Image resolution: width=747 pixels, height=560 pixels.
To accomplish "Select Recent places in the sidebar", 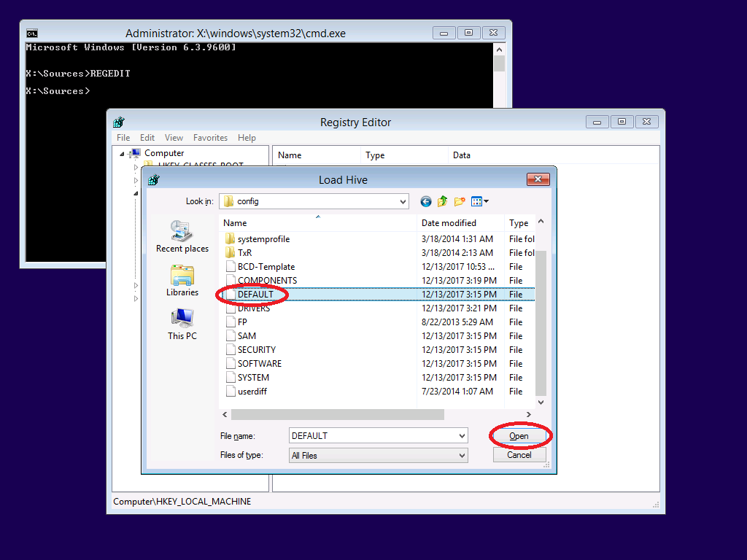I will (x=182, y=237).
